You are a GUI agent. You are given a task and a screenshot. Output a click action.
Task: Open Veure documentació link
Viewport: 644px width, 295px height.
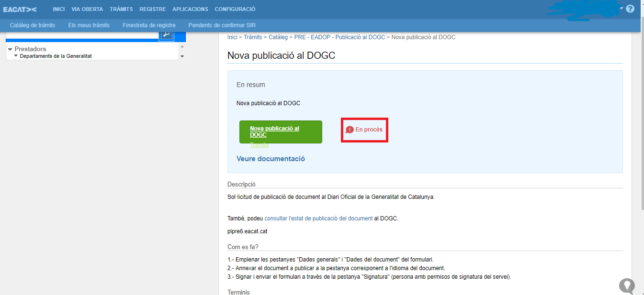[x=271, y=159]
